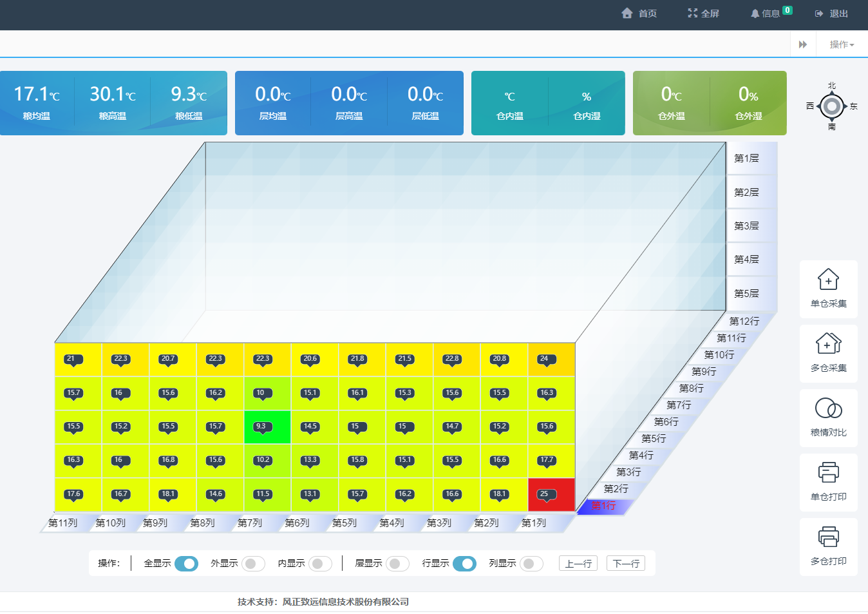This screenshot has width=868, height=614.
Task: Expand panel with double-arrow button
Action: [802, 44]
